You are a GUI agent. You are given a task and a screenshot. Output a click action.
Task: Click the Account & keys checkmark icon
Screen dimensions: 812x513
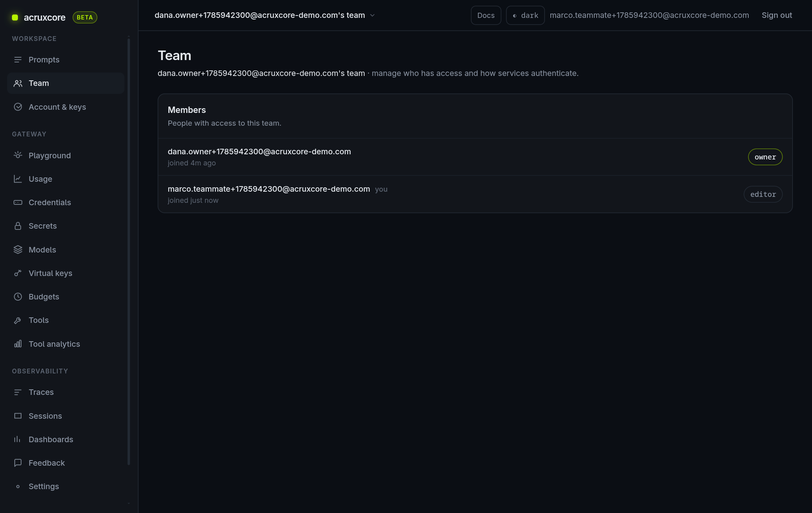[x=18, y=107]
